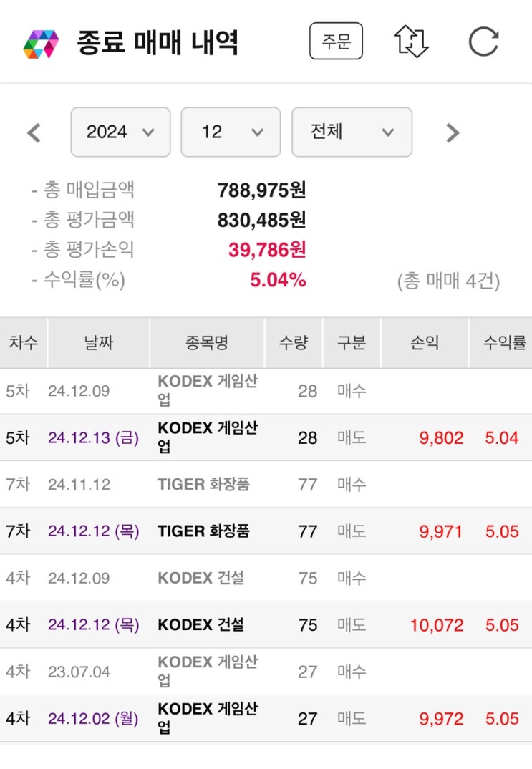Expand the 전체 filter dropdown
This screenshot has height=769, width=532.
click(352, 132)
